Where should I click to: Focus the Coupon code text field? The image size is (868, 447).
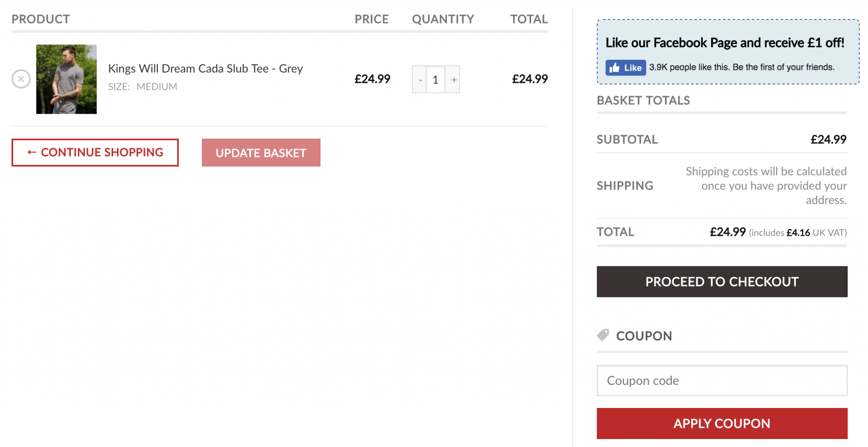(721, 380)
